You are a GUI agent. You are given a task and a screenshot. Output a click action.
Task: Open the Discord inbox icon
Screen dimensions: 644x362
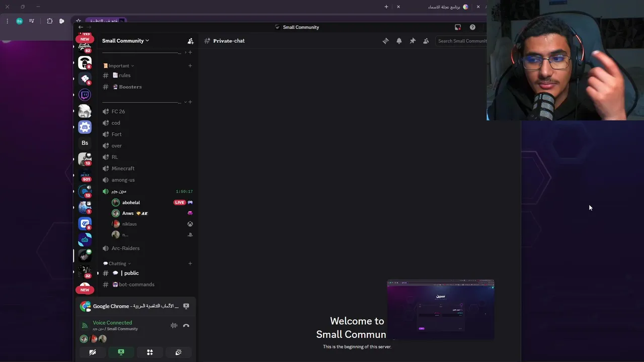[x=458, y=27]
